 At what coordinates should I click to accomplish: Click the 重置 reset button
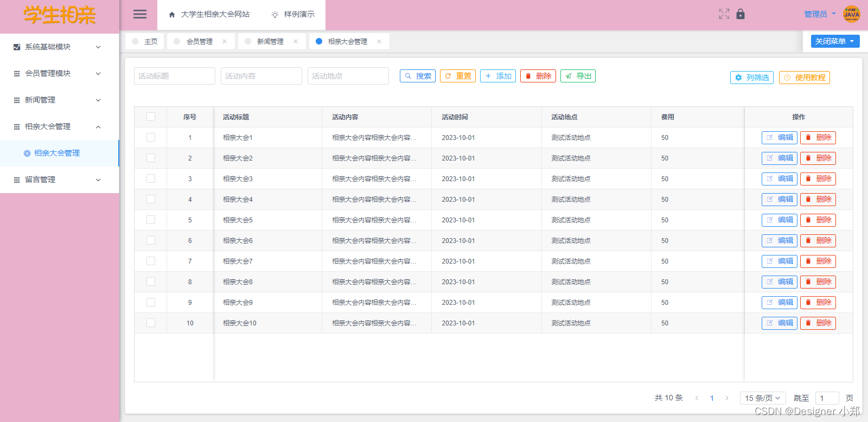[458, 76]
